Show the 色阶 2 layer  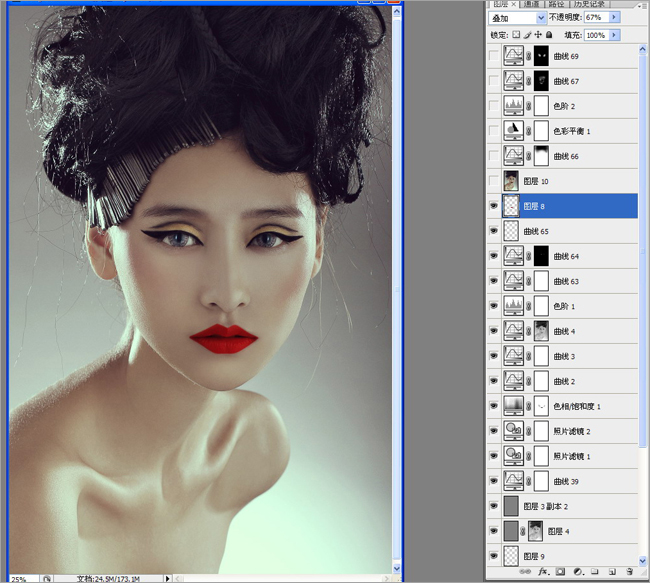pyautogui.click(x=494, y=106)
